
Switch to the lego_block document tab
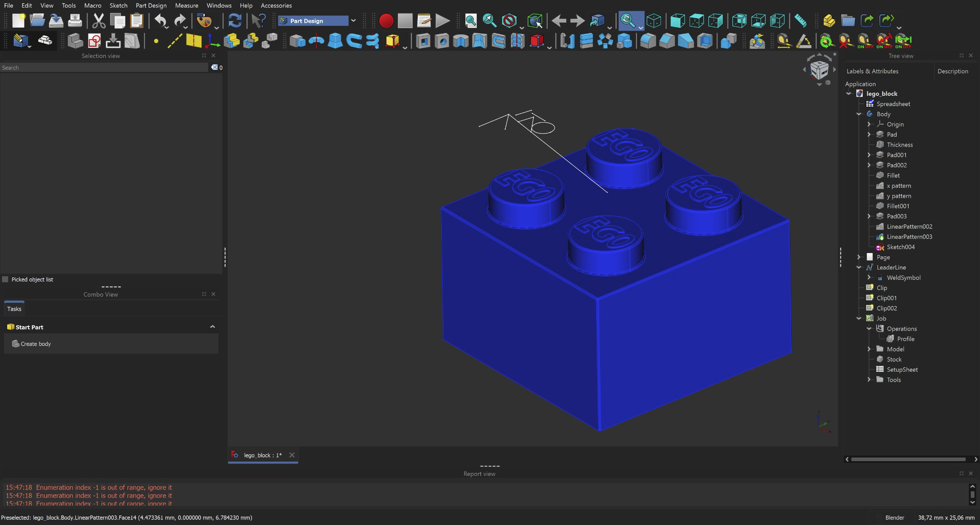[262, 455]
